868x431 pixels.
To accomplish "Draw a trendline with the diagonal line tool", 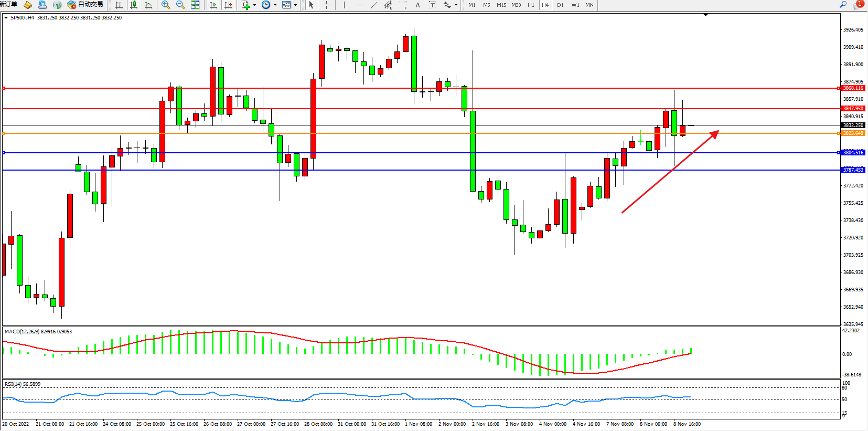I will [x=373, y=5].
